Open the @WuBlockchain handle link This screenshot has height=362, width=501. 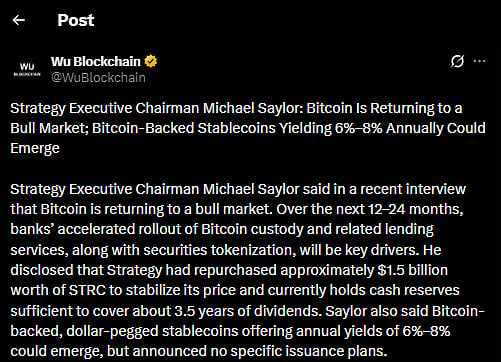[x=98, y=77]
